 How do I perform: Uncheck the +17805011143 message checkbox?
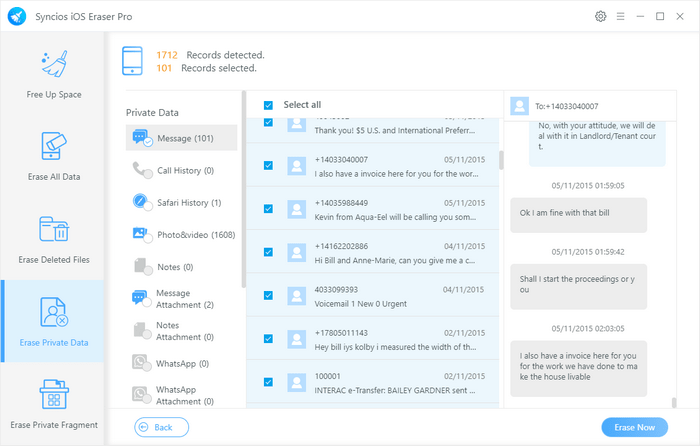pos(268,339)
